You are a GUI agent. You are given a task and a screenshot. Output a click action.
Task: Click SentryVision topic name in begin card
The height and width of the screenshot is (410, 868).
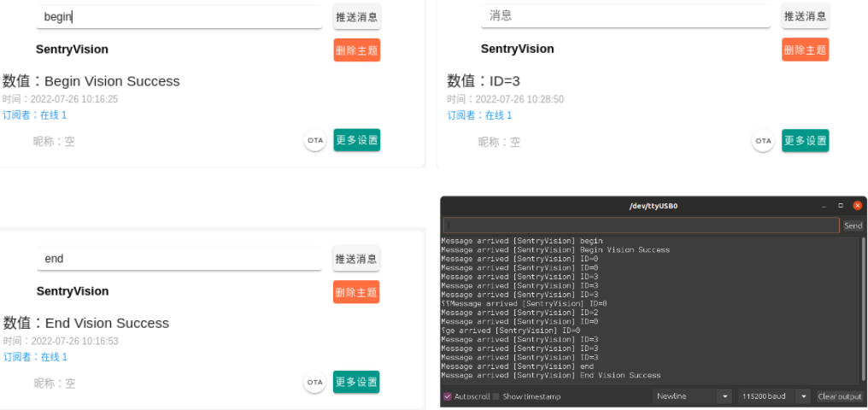tap(72, 50)
